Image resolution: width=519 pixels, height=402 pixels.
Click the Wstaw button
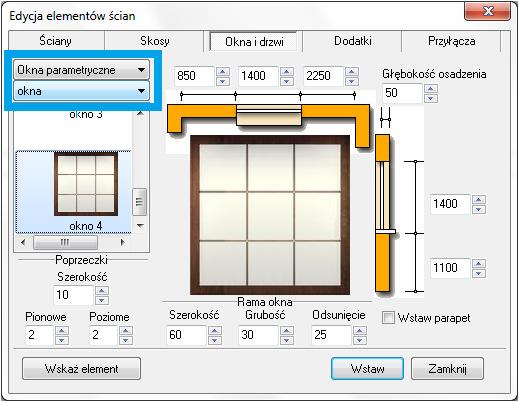pos(367,369)
